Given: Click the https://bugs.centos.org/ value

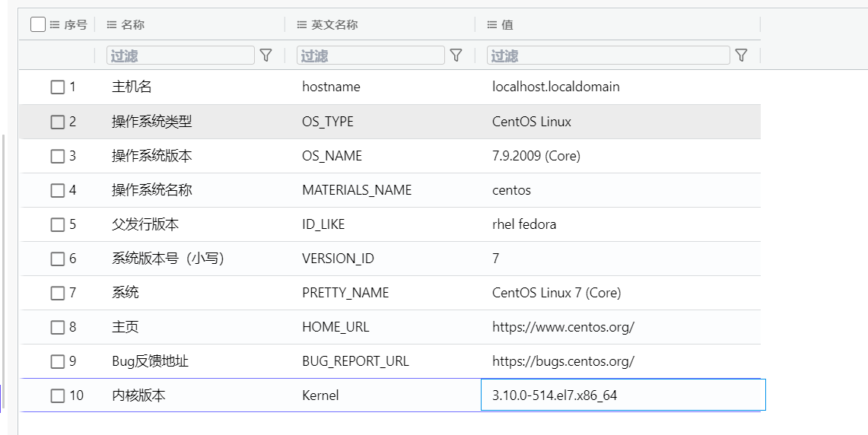Looking at the screenshot, I should [x=563, y=361].
